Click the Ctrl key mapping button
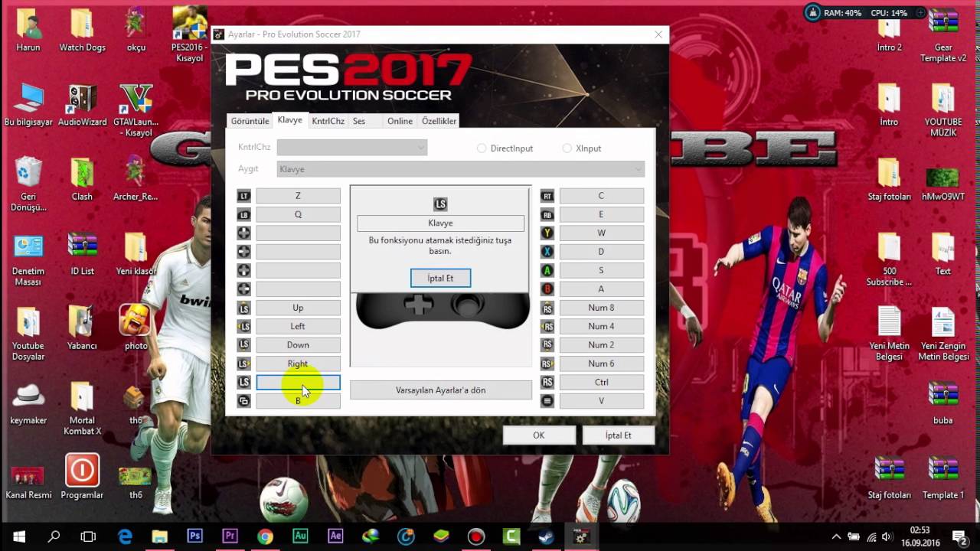This screenshot has height=551, width=980. coord(602,382)
